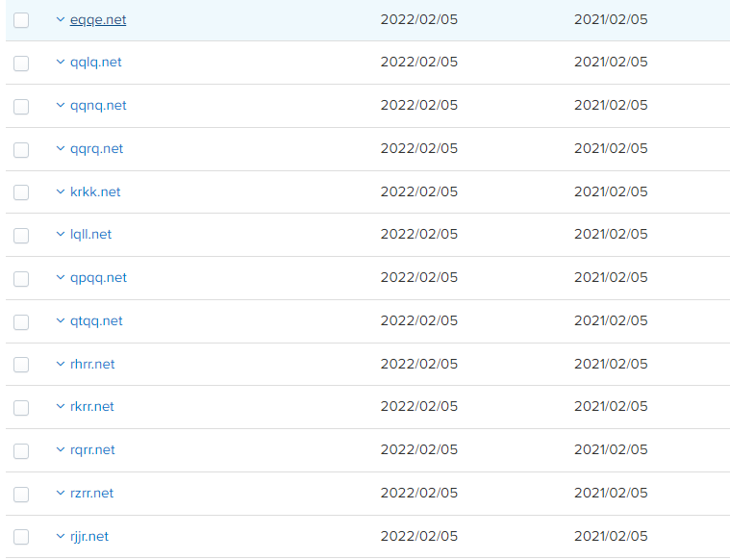Screen dimensions: 730x560
Task: Expand the lqll.net row chevron
Action: pos(60,234)
